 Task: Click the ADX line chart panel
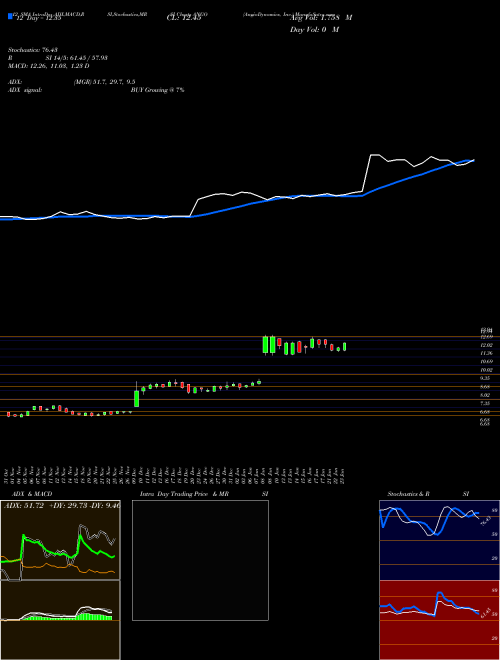60,540
